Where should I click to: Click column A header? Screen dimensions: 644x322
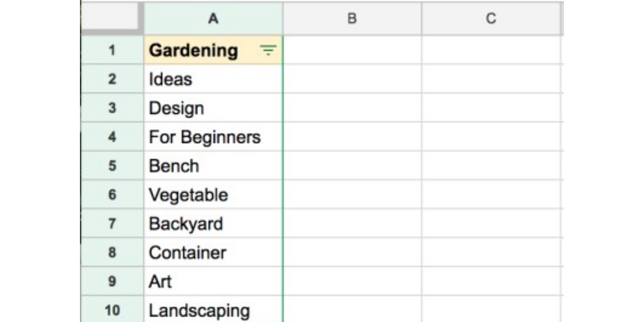(213, 19)
